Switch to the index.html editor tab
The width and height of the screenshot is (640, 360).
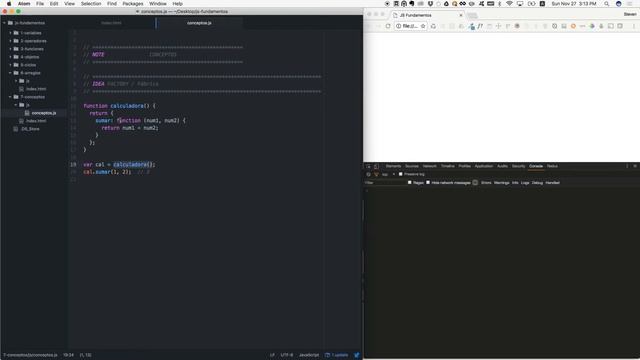tap(111, 23)
